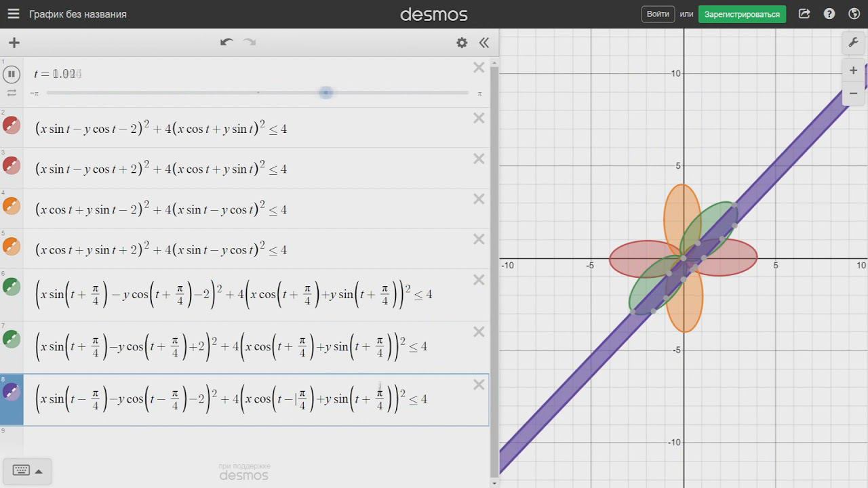
Task: Edit the slider upper bound π
Action: pos(479,94)
